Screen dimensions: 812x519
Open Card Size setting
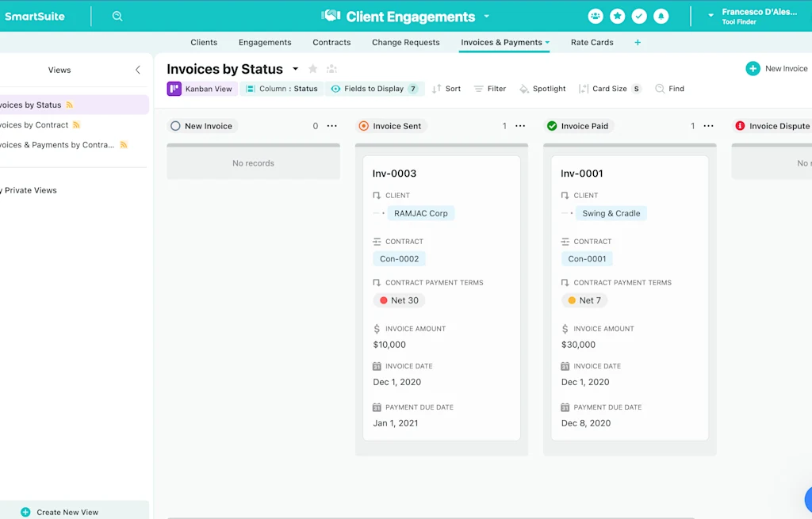coord(610,89)
